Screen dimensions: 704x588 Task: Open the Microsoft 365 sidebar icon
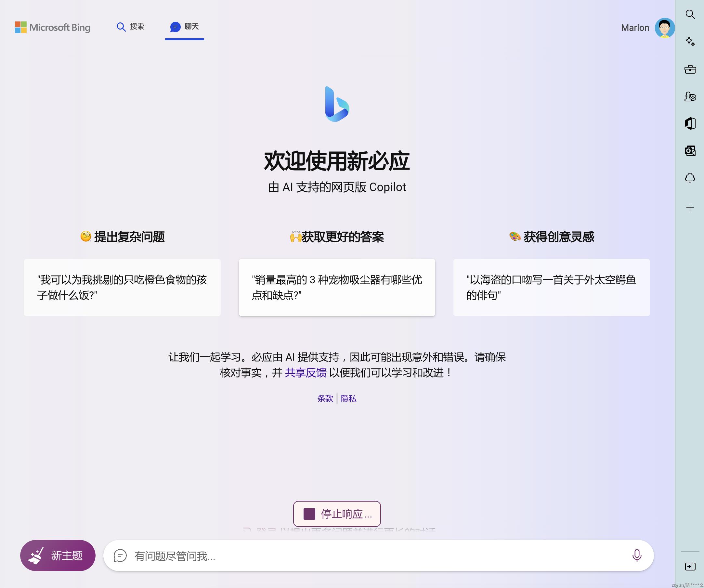click(690, 124)
